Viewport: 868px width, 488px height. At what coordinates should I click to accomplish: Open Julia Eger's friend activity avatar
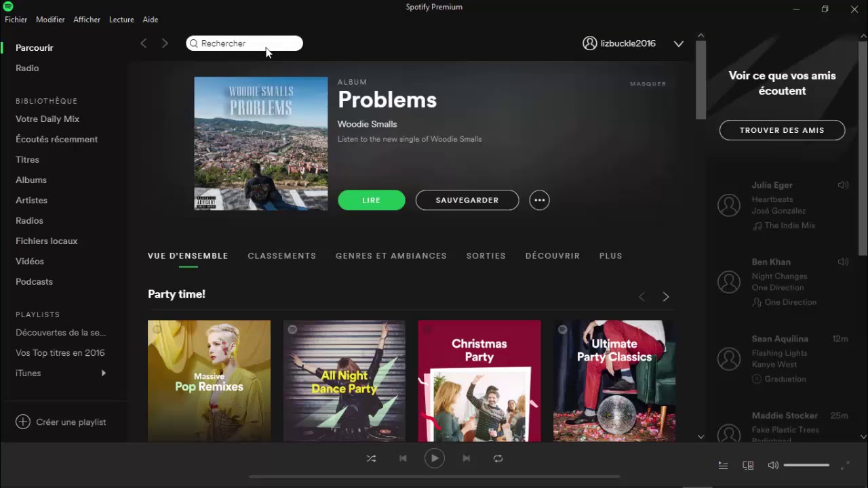pyautogui.click(x=729, y=205)
